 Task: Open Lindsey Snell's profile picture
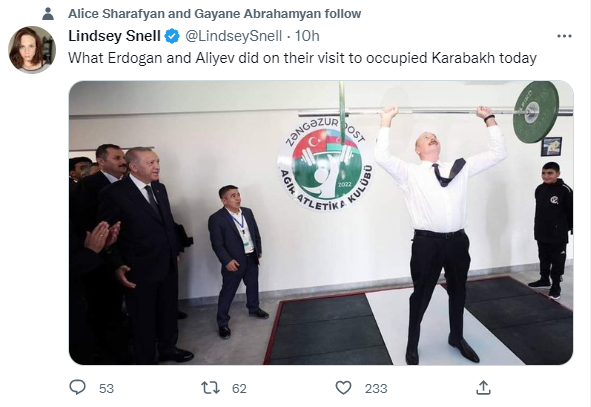pyautogui.click(x=32, y=49)
